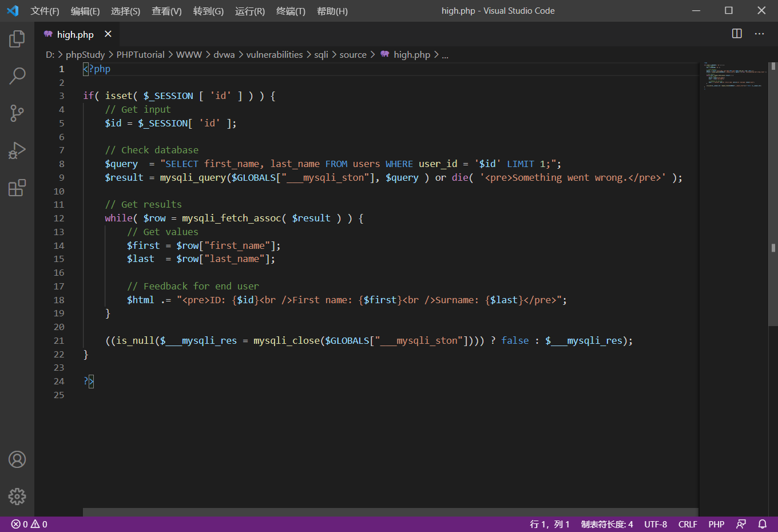Expand the 'sqli' breadcrumb folder
Image resolution: width=778 pixels, height=532 pixels.
[321, 55]
